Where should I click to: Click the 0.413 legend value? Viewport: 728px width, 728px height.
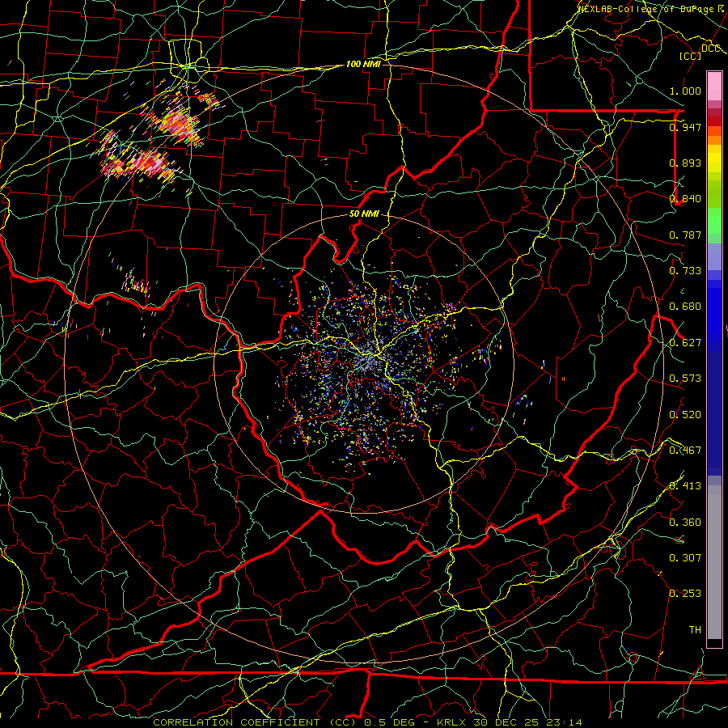coord(685,486)
